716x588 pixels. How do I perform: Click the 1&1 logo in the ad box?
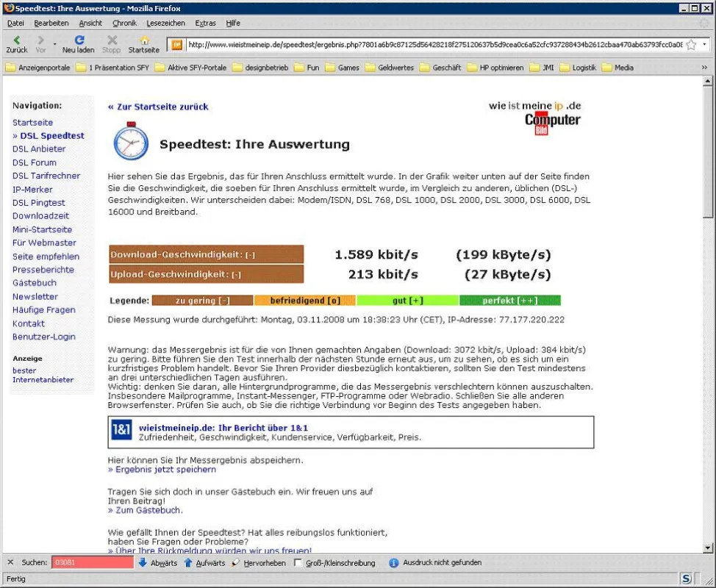point(121,429)
